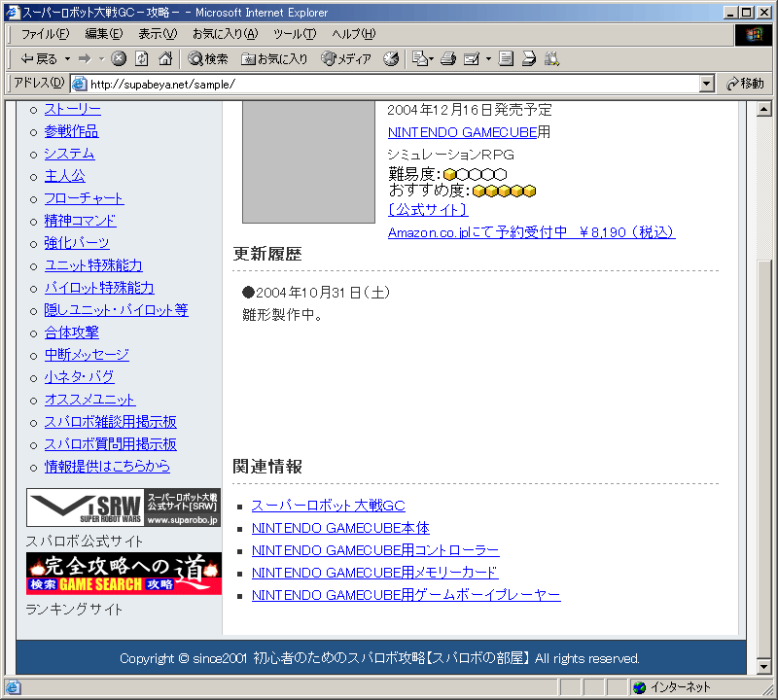Open the Forward history dropdown arrow

click(101, 59)
